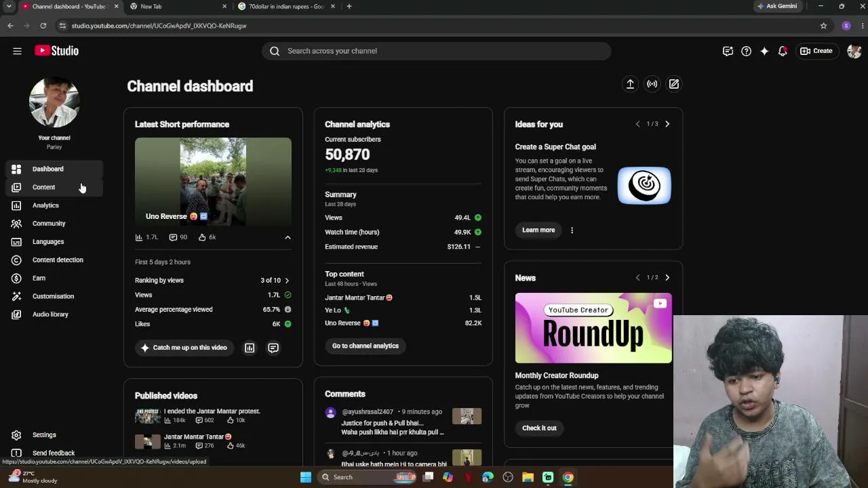The image size is (868, 488).
Task: Go to next News item
Action: 667,277
